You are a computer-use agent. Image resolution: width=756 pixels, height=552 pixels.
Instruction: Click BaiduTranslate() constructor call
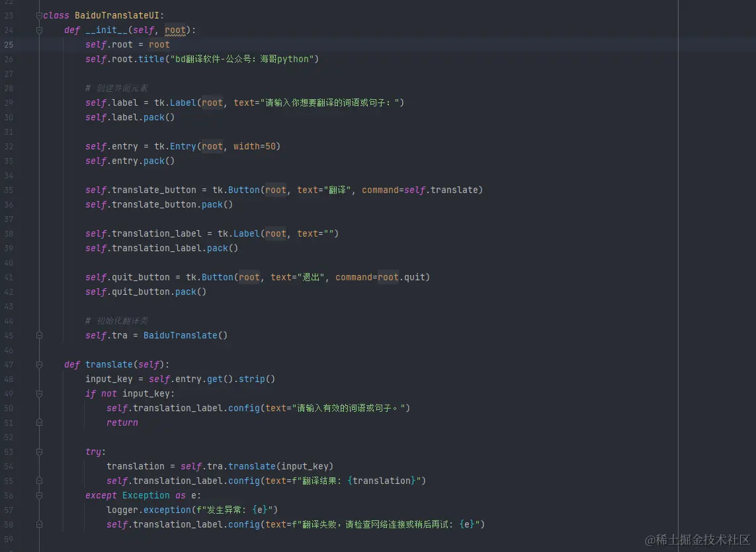(x=185, y=335)
